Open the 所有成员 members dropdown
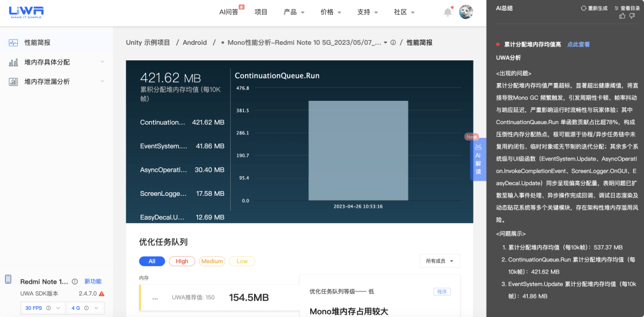The image size is (644, 317). 440,261
